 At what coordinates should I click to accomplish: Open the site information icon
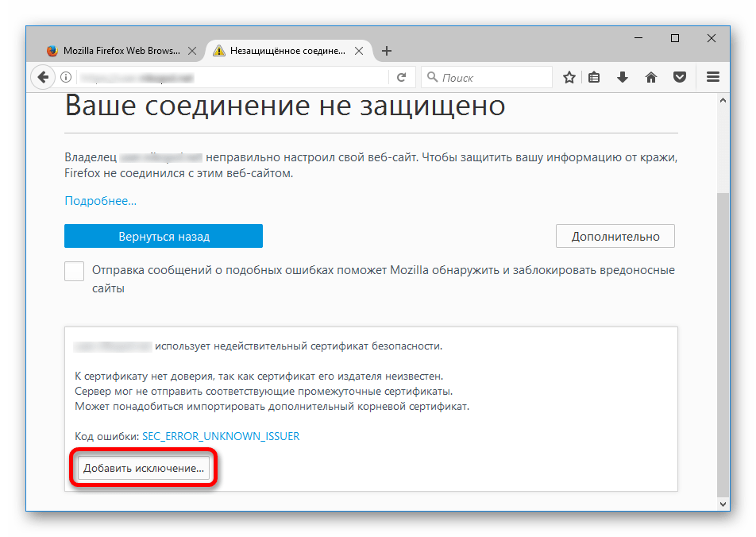tap(66, 77)
